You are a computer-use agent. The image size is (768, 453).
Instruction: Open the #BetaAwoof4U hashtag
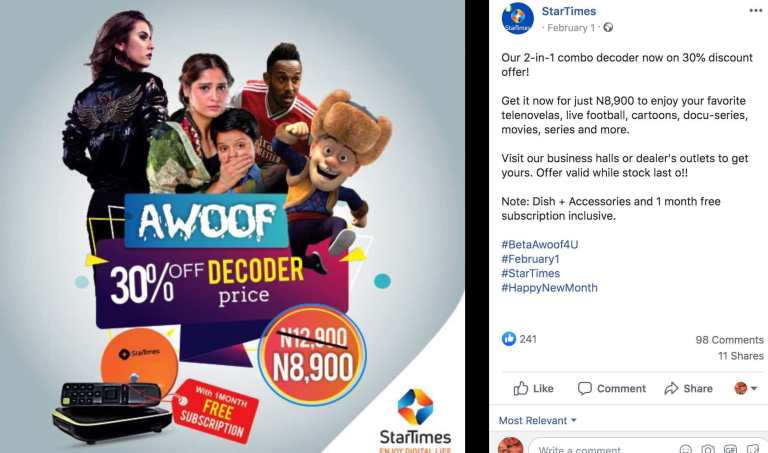tap(539, 244)
